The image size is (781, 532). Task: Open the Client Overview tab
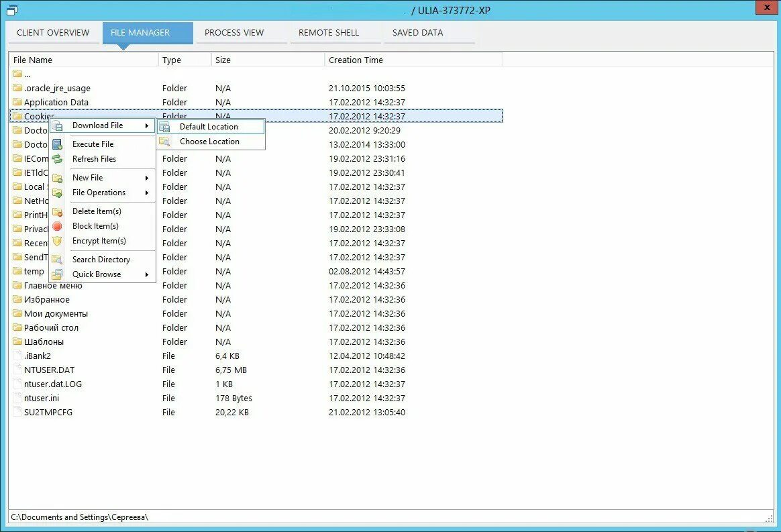pyautogui.click(x=53, y=33)
